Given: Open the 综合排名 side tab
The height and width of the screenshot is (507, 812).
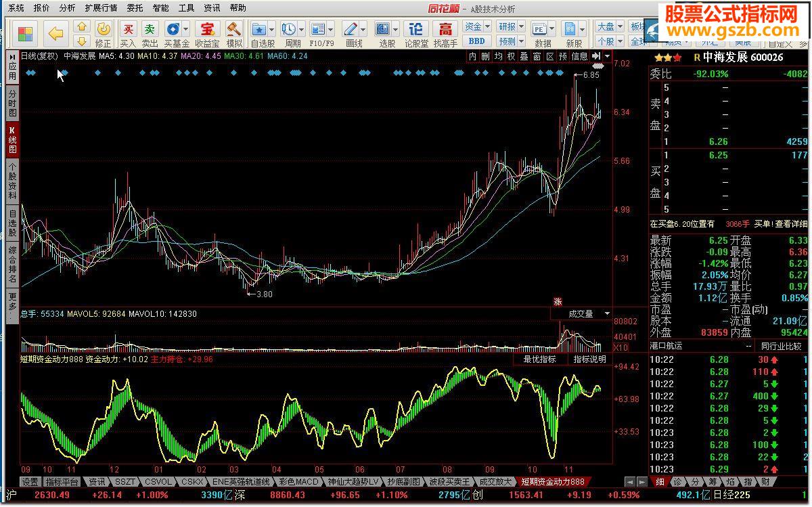Looking at the screenshot, I should tap(12, 264).
